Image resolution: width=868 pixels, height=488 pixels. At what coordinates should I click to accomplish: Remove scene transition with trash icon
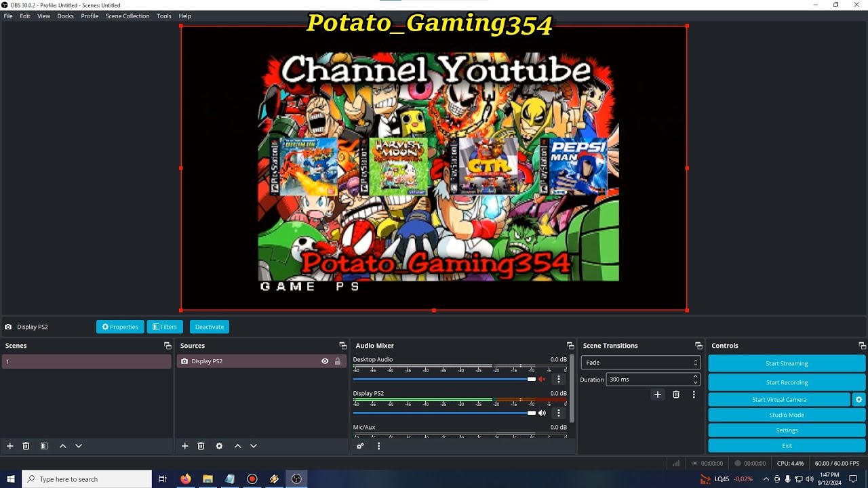point(676,394)
